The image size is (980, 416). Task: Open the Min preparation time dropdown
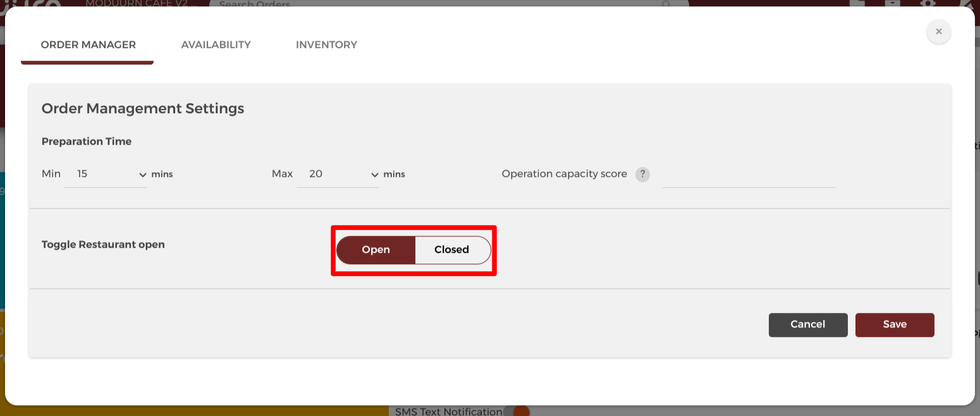pos(142,174)
